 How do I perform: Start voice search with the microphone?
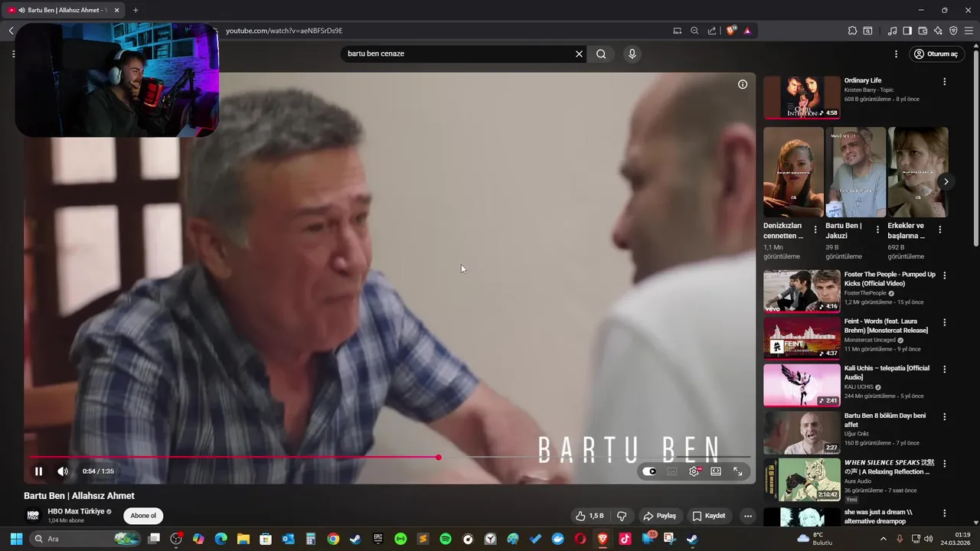tap(632, 54)
